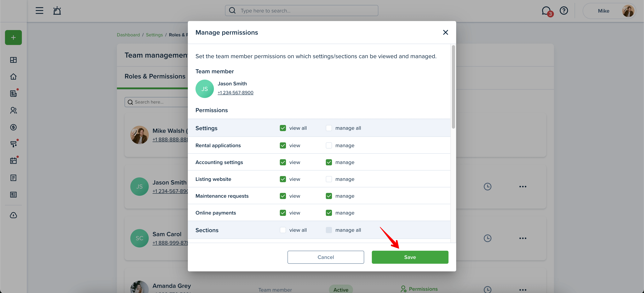The width and height of the screenshot is (644, 293).
Task: Open three-dots menu in Sam Carol row
Action: (523, 238)
